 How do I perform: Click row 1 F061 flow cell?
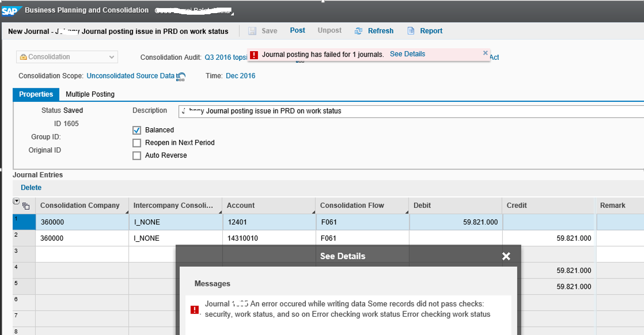click(362, 222)
